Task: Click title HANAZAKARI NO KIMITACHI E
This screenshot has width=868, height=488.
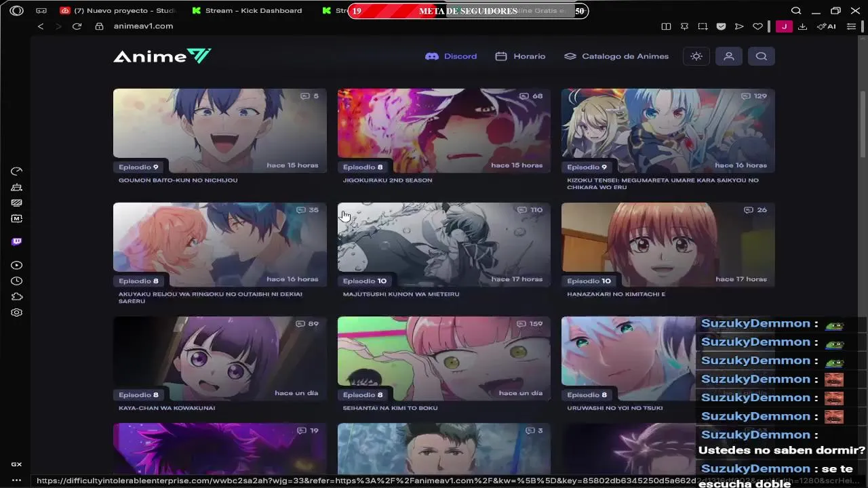Action: point(616,294)
